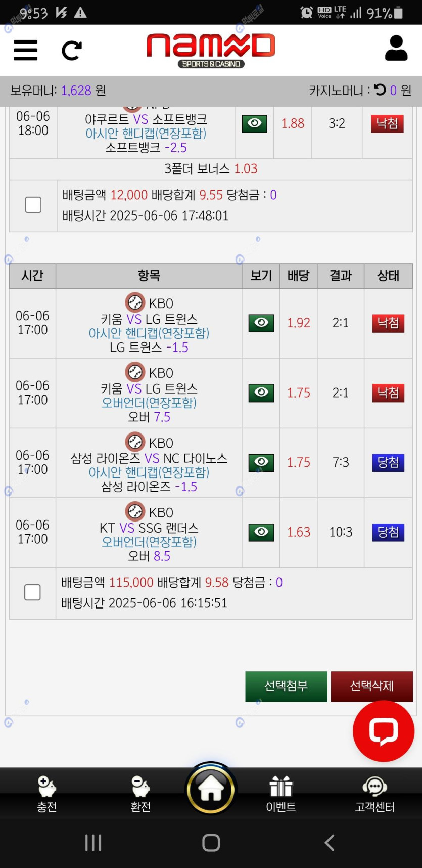The height and width of the screenshot is (868, 422).
Task: View details of 삼성 라이온즈 vs NC bet
Action: click(261, 462)
